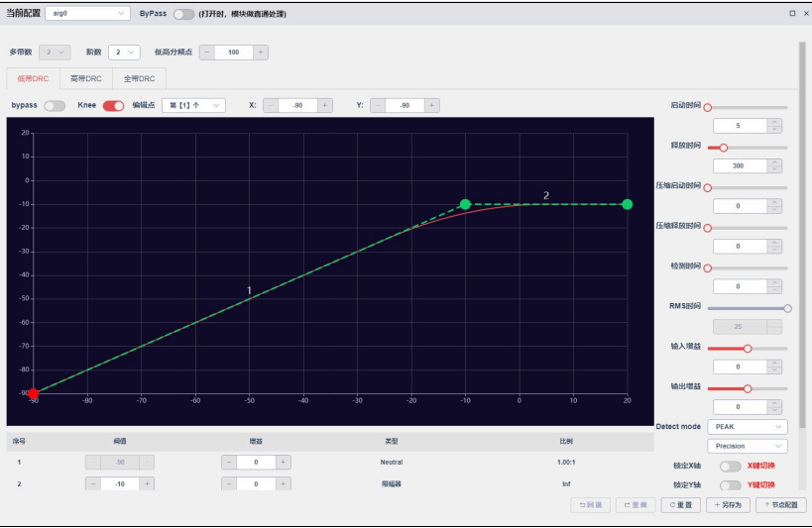Click the attack time spinner arrows
Viewport: 812px width, 528px height.
[x=774, y=126]
